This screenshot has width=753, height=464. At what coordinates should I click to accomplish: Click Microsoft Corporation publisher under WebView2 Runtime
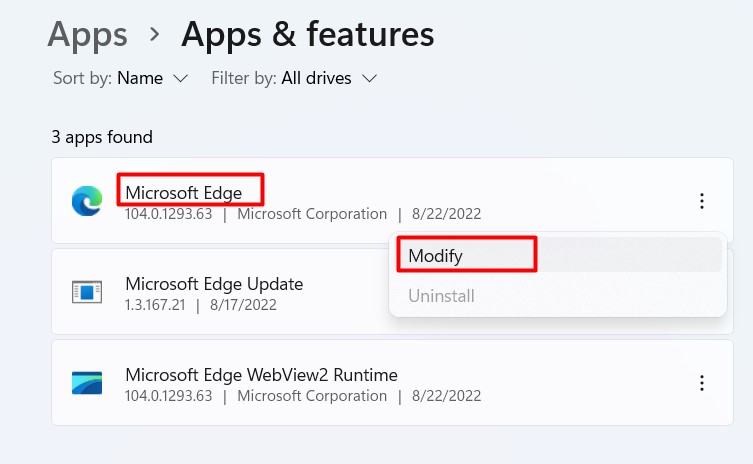tap(312, 396)
